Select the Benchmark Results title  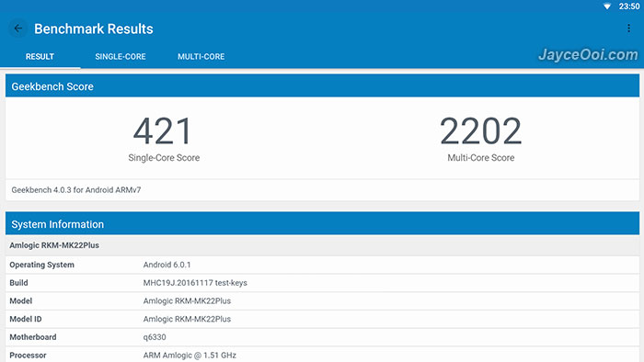94,28
